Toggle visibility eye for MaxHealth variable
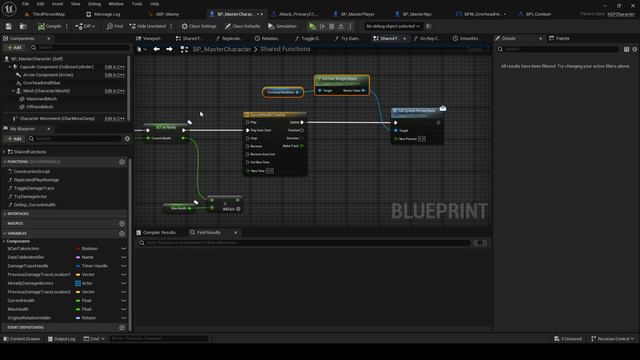Screen dimensions: 640x360 pyautogui.click(x=124, y=309)
